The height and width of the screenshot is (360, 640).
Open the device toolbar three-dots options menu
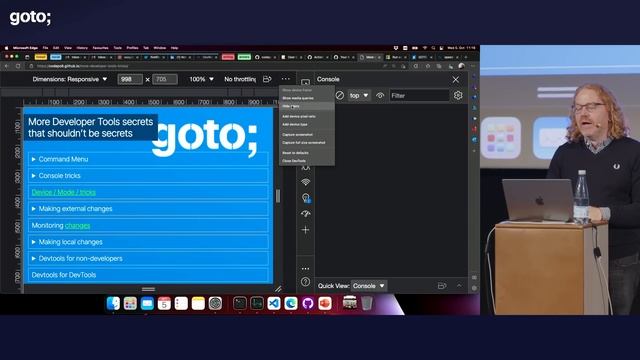[x=285, y=79]
